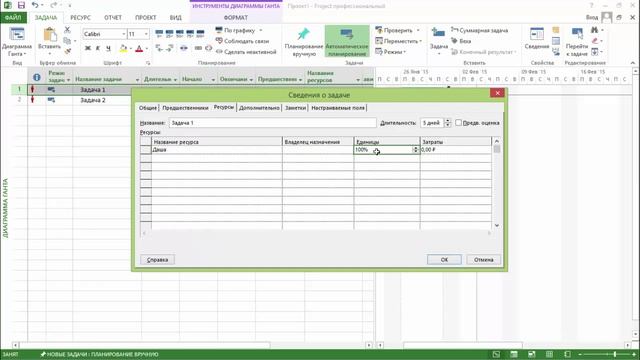Toggle italic formatting (К)

tap(98, 49)
